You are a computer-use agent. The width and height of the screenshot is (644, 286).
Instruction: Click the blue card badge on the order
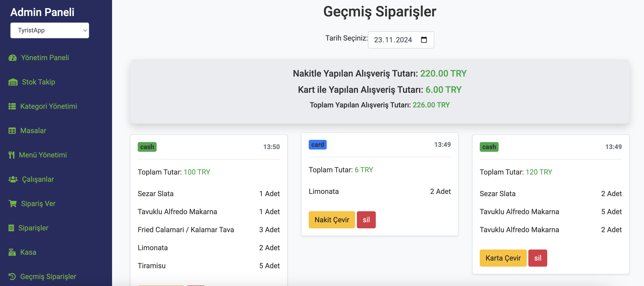[317, 145]
